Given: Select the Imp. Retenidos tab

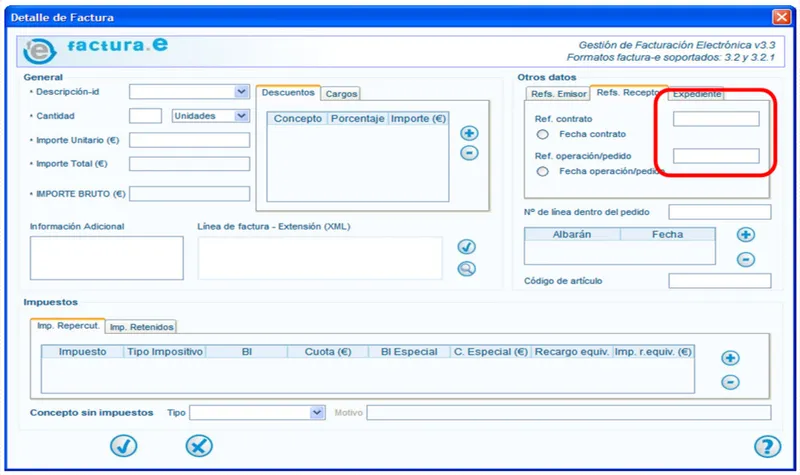Looking at the screenshot, I should [x=141, y=327].
